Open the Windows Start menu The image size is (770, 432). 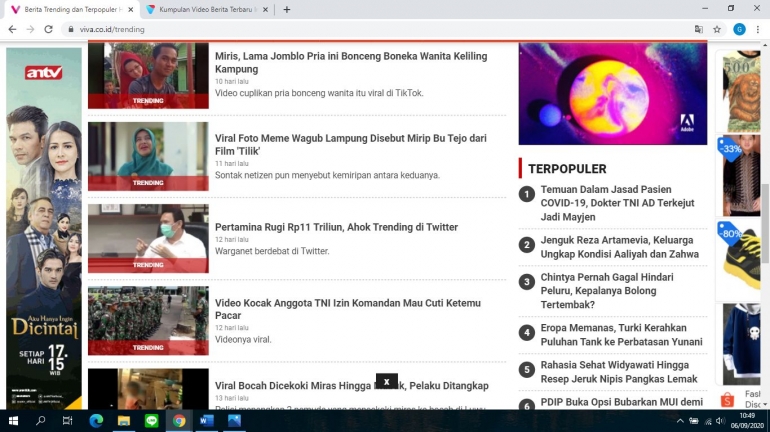13,421
